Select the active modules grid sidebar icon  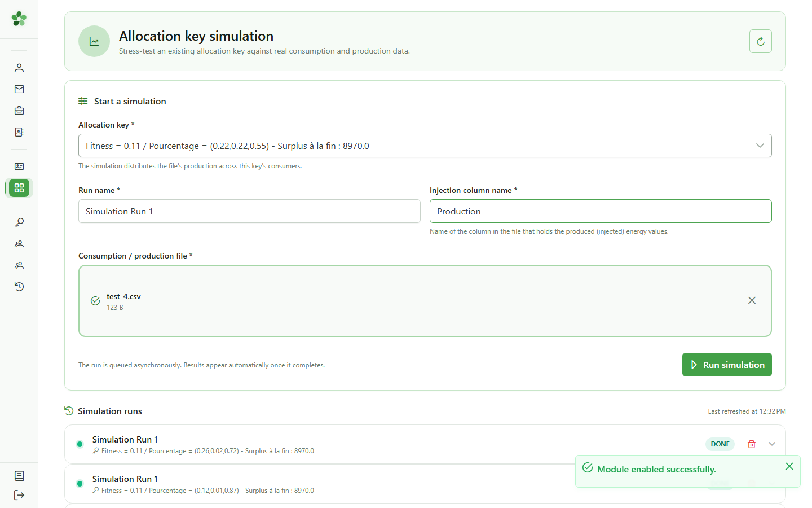click(x=19, y=188)
